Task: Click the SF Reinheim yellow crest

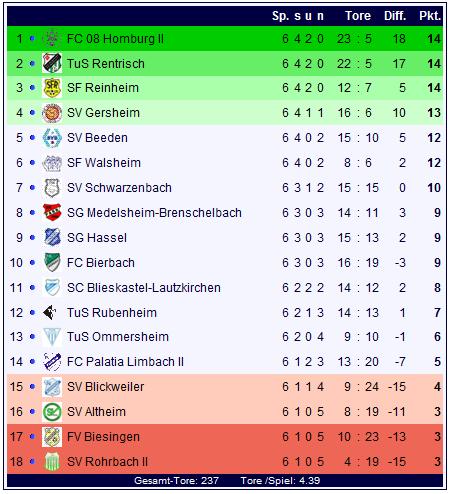Action: point(52,88)
